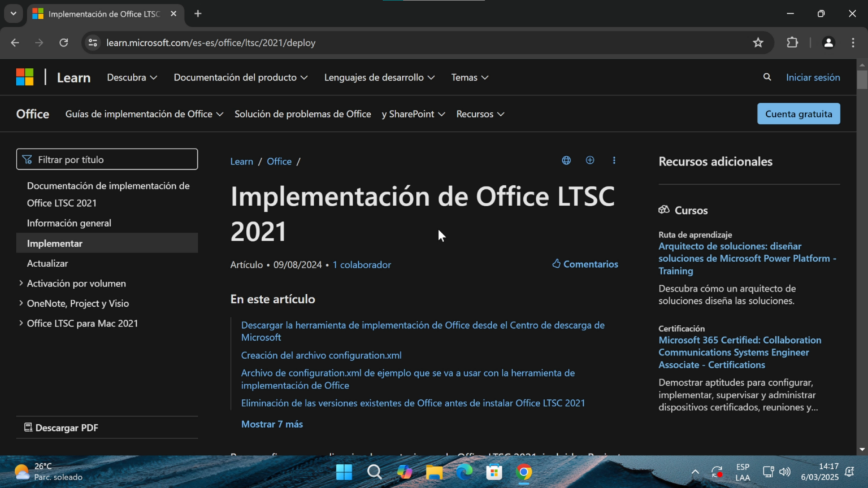Click the globe icon to change article language
868x488 pixels.
click(566, 160)
